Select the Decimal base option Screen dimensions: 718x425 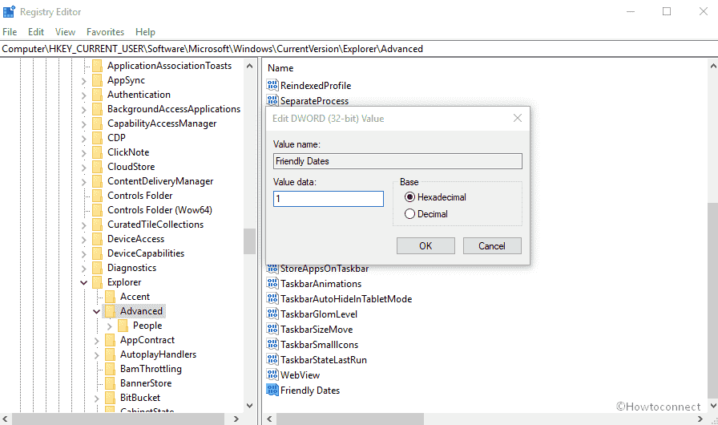point(410,214)
